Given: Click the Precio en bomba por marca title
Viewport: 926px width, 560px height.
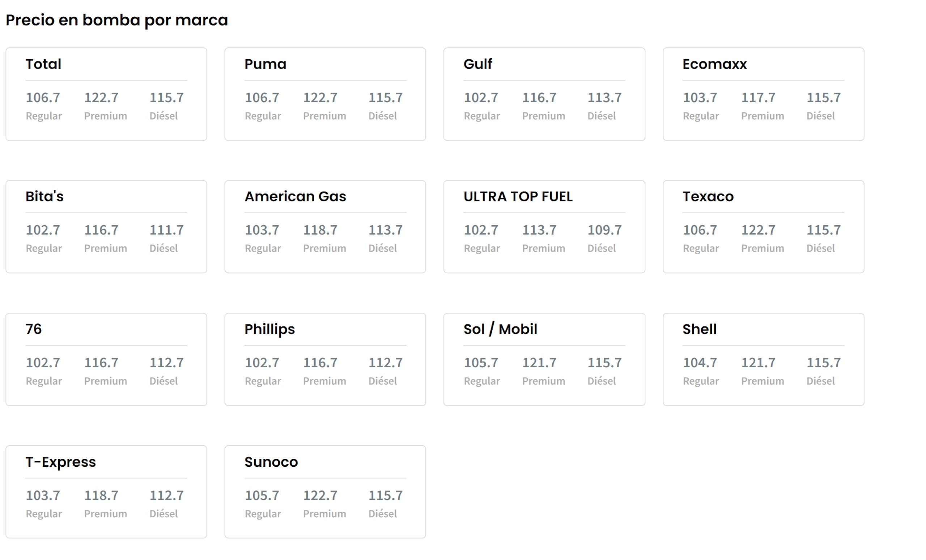Looking at the screenshot, I should coord(117,20).
